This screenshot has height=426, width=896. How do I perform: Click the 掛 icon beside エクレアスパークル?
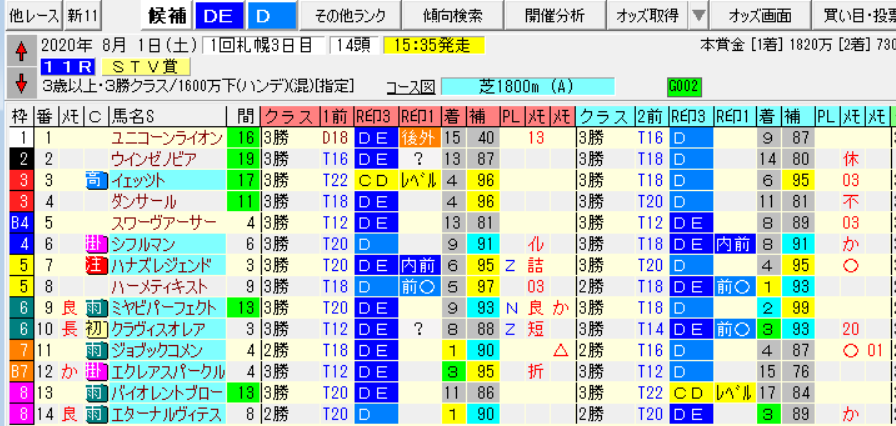pyautogui.click(x=96, y=371)
